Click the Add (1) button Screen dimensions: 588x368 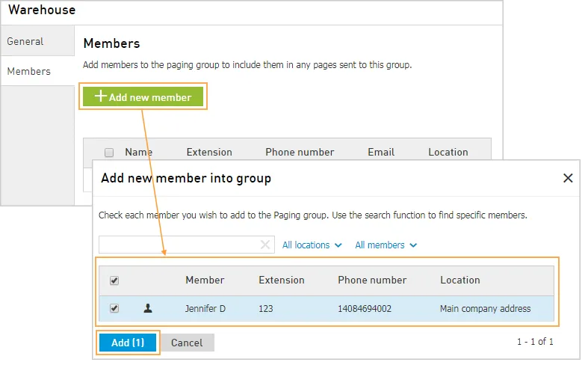(x=128, y=343)
